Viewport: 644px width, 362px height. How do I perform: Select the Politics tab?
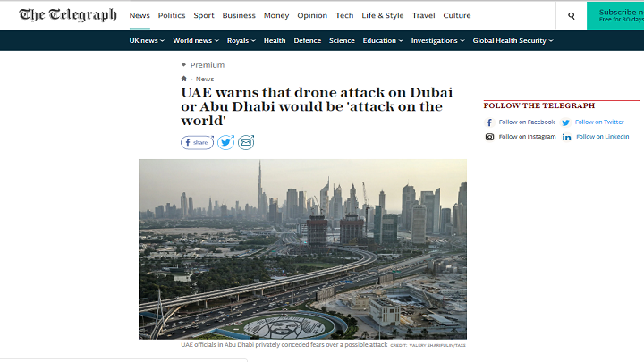click(172, 15)
